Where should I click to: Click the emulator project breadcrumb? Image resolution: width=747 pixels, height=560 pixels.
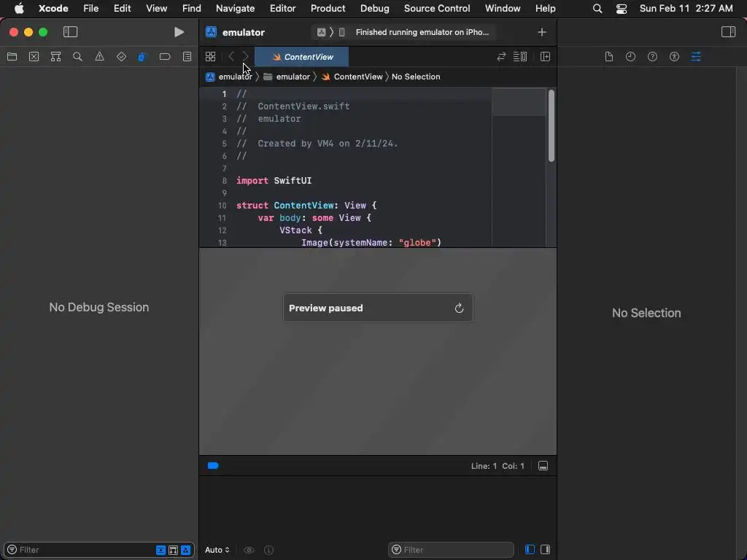[230, 77]
